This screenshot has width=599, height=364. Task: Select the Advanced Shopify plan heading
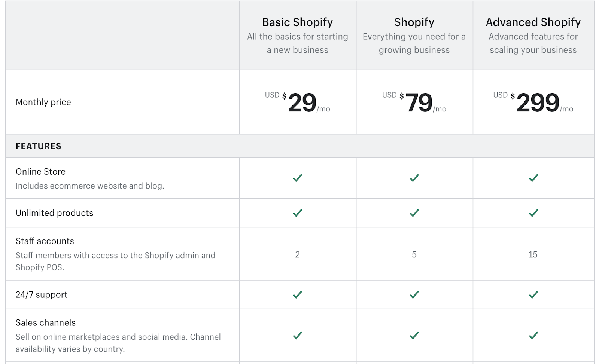(533, 22)
